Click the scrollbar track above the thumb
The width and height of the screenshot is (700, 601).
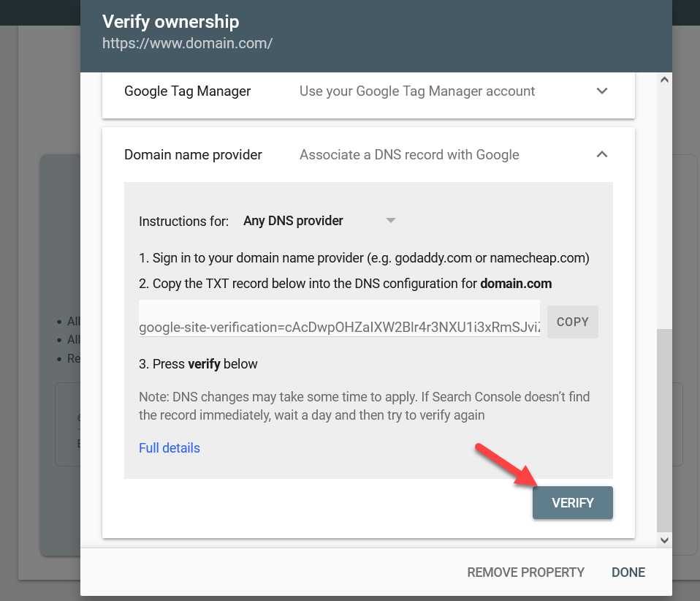click(664, 207)
